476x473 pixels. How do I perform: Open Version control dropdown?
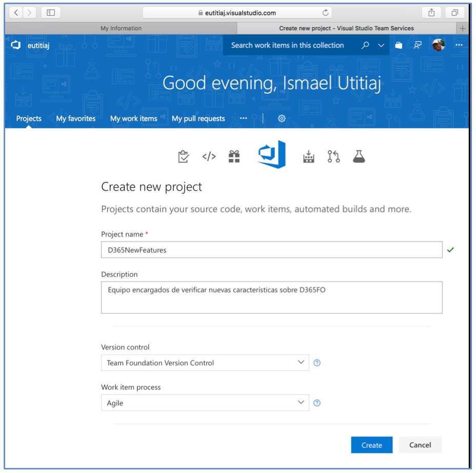[205, 363]
